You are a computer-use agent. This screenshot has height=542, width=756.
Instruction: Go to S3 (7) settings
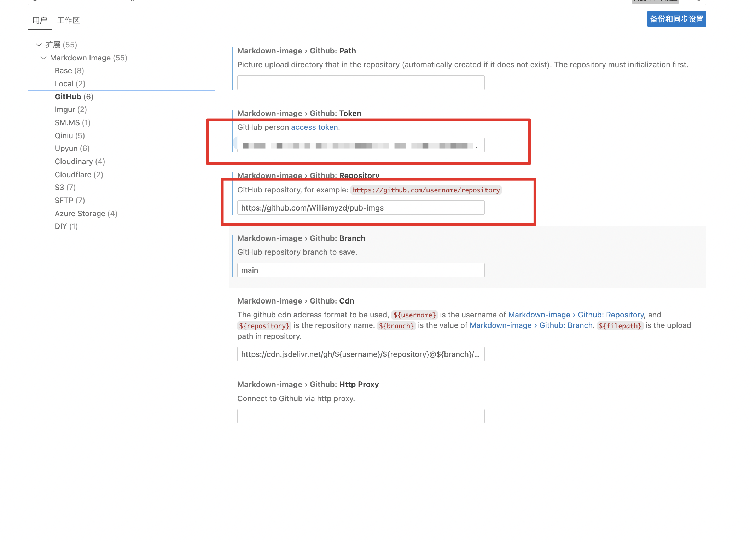65,187
